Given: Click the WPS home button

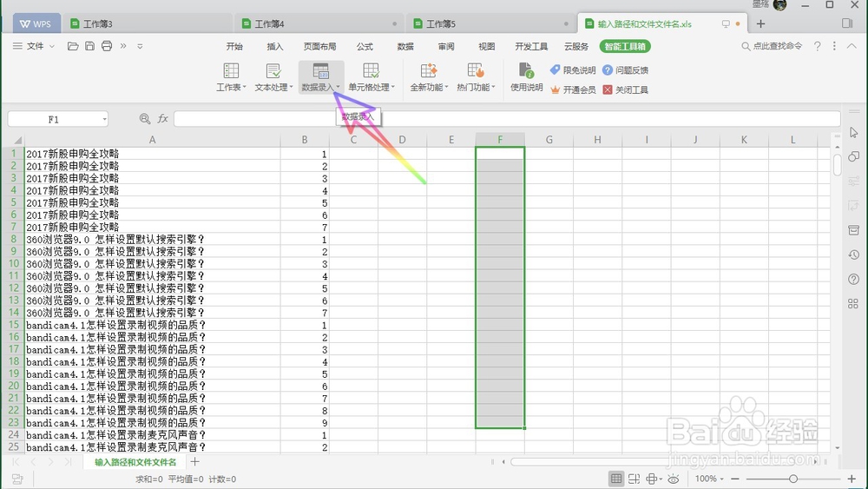Looking at the screenshot, I should [36, 23].
